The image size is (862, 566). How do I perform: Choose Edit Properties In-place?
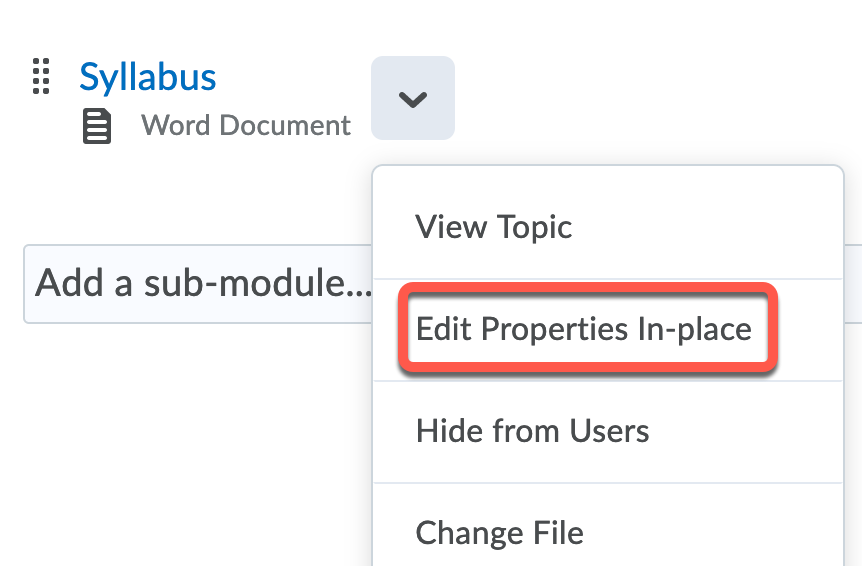click(x=584, y=329)
